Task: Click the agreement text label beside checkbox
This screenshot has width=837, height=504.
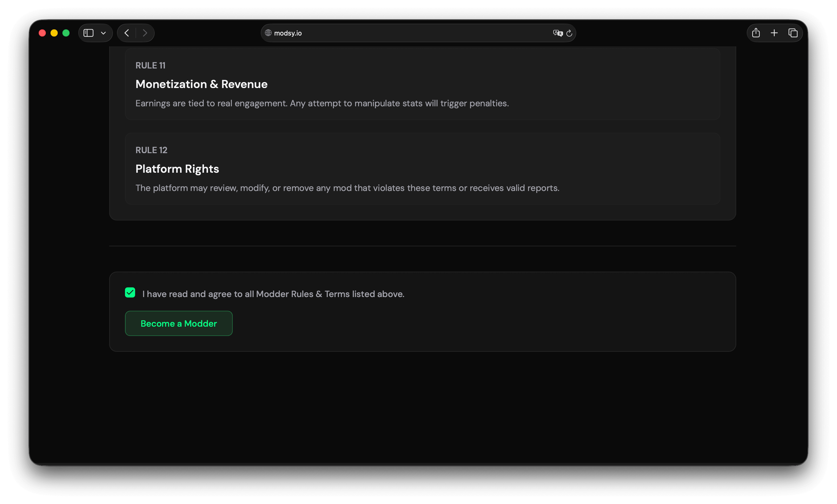Action: (x=273, y=294)
